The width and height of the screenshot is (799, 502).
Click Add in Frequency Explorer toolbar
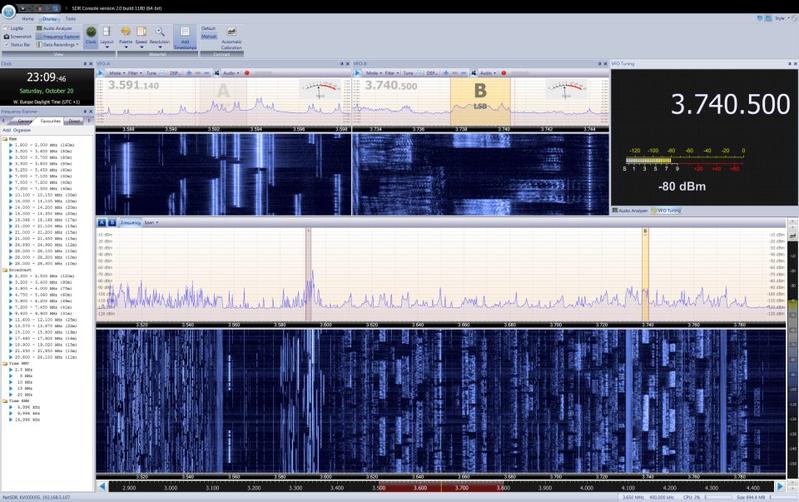[7, 130]
